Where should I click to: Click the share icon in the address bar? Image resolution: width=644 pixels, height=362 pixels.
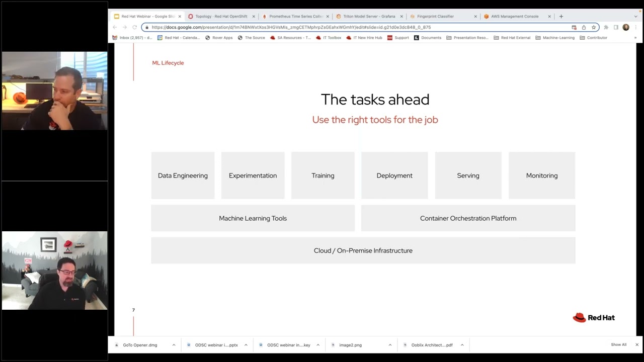584,27
